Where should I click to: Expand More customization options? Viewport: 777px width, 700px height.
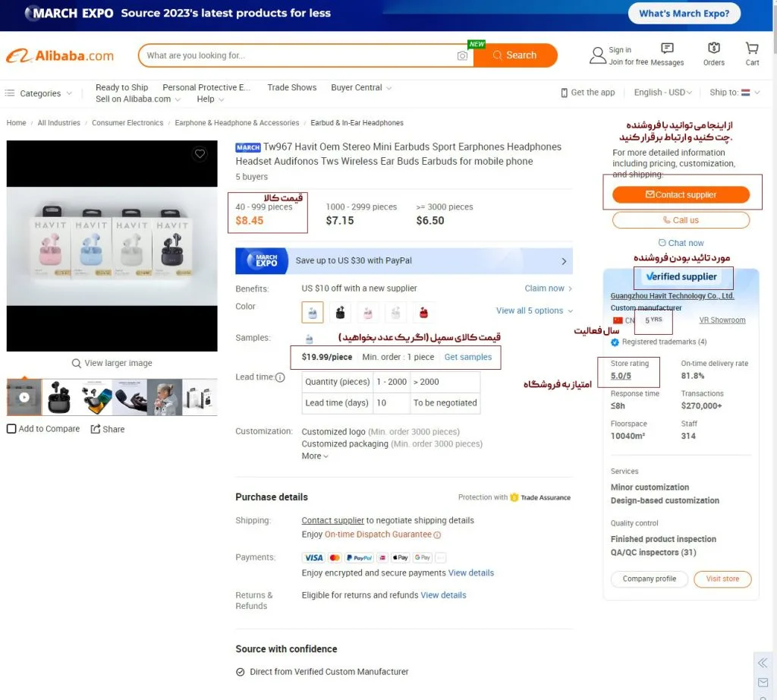315,456
